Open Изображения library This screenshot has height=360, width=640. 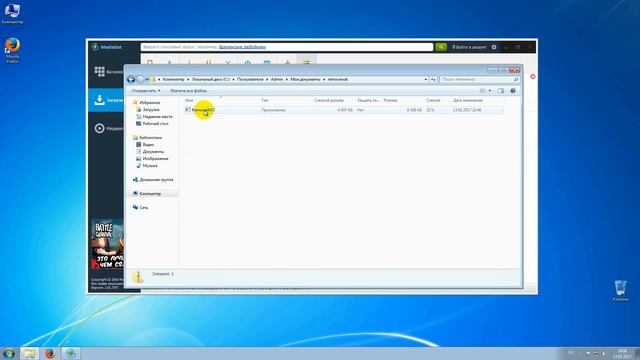coord(152,158)
